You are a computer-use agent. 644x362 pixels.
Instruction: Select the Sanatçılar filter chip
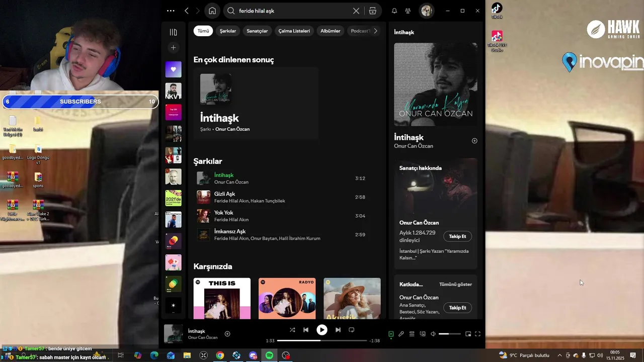click(257, 31)
